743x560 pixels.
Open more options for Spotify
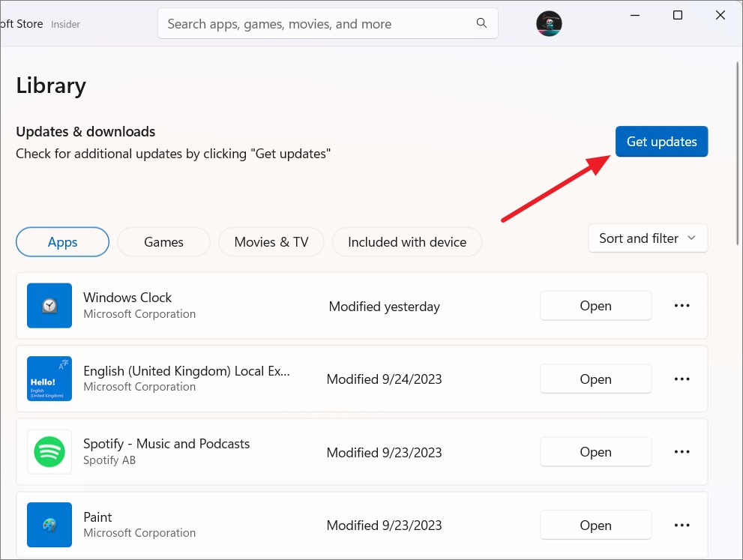682,451
